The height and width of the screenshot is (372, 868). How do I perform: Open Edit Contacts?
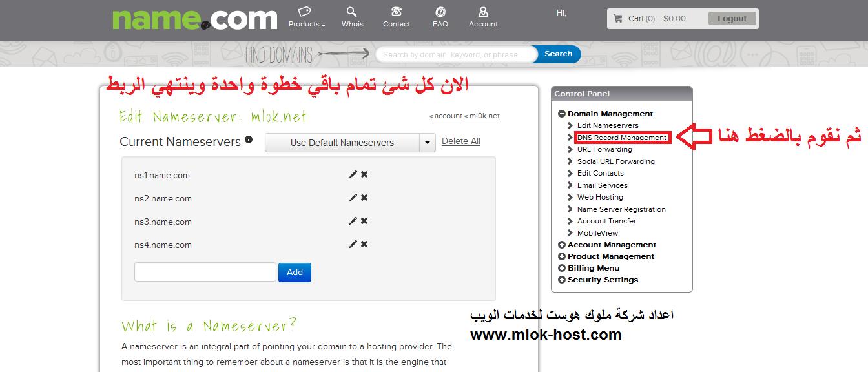pyautogui.click(x=601, y=173)
